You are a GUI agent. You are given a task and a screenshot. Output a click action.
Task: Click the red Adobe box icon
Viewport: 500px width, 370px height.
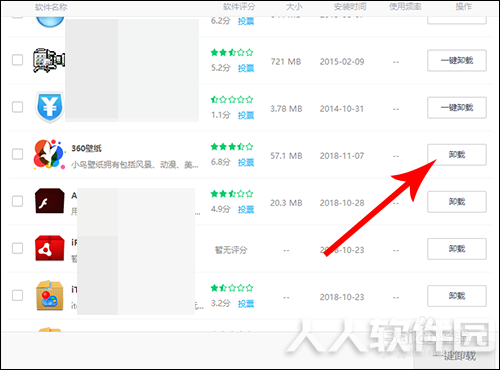(50, 248)
